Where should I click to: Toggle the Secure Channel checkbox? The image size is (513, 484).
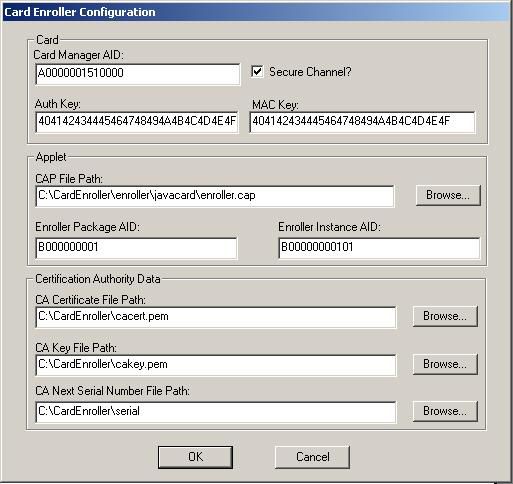pos(257,72)
